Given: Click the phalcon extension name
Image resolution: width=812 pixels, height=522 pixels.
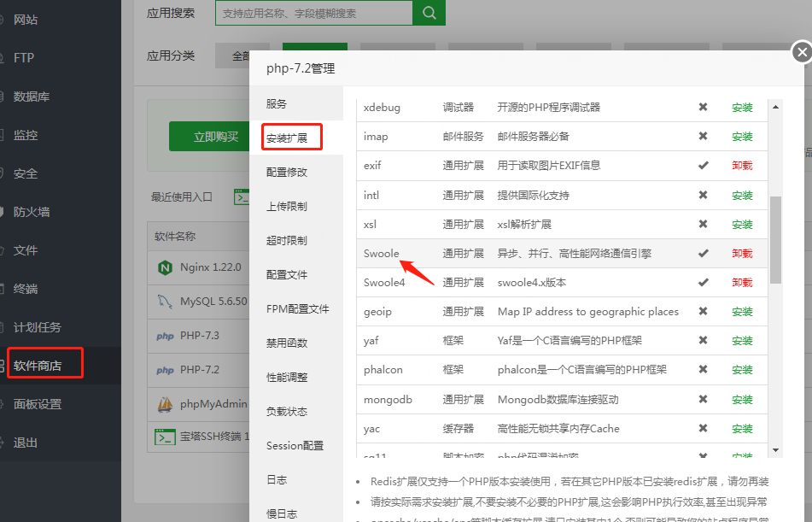Looking at the screenshot, I should (x=383, y=370).
